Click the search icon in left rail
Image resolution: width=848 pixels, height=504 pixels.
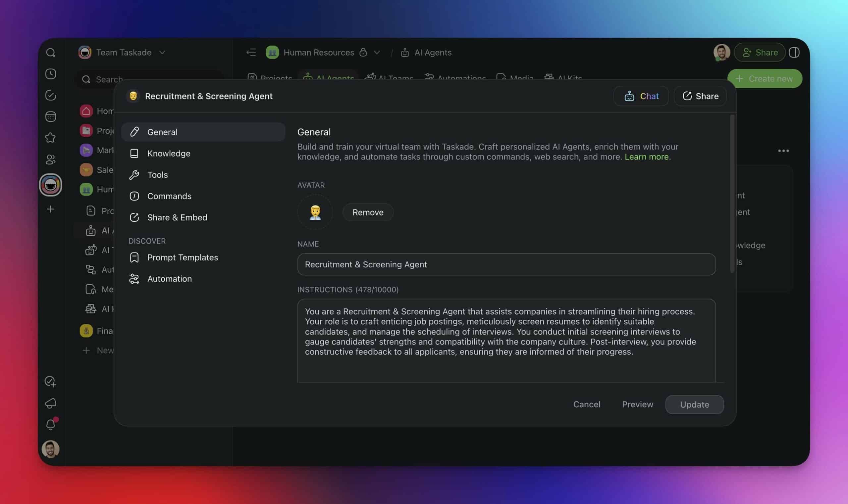click(x=51, y=53)
